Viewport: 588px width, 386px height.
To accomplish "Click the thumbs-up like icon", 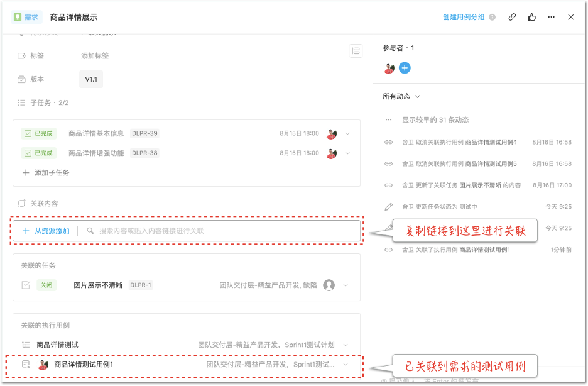I will coord(531,17).
